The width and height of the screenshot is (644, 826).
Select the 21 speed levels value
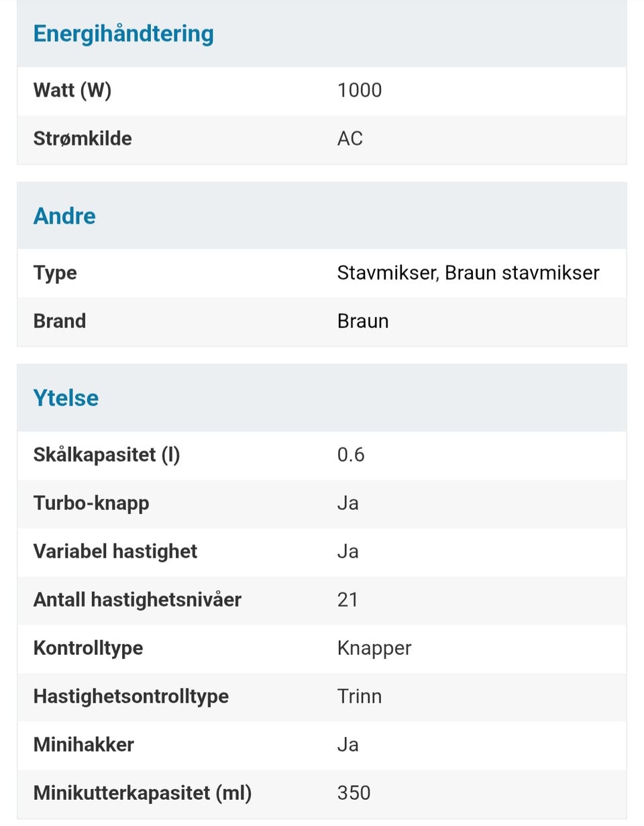click(x=347, y=599)
